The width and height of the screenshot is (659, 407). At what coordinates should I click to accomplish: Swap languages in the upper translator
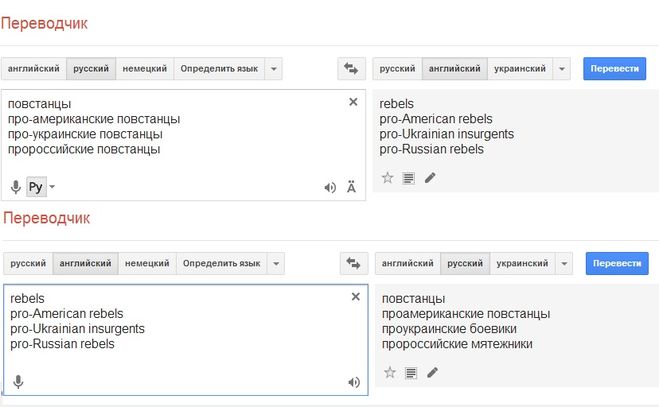tap(351, 69)
